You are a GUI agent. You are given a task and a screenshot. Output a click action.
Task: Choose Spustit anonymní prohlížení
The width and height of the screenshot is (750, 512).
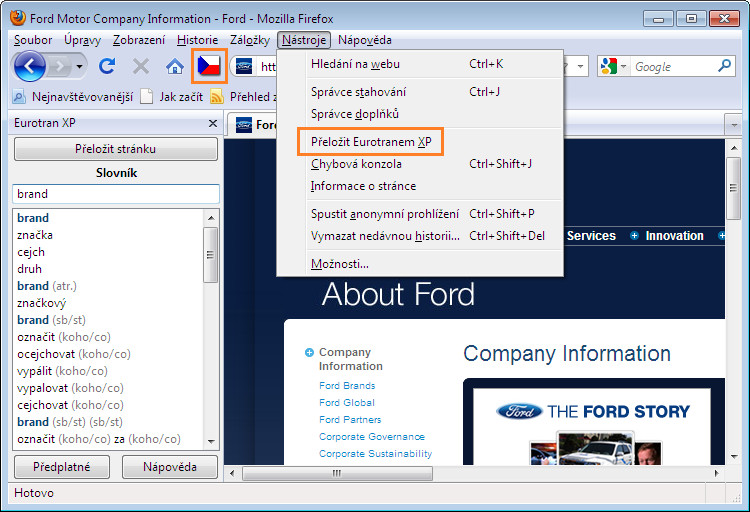click(x=419, y=213)
